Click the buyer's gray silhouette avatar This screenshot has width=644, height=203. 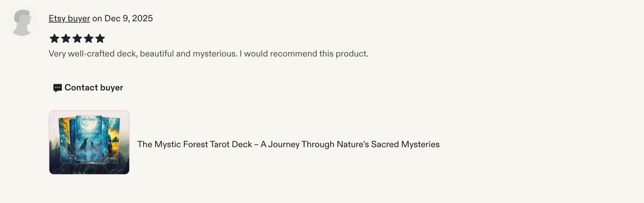22,21
